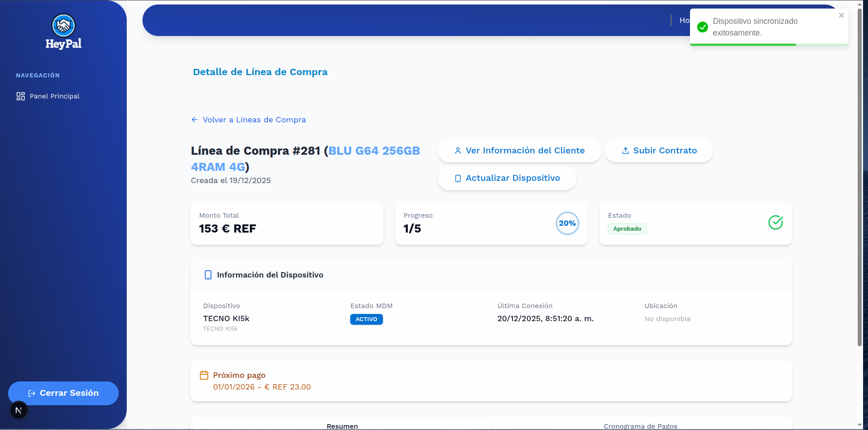
Task: Click the Subir Contrato button
Action: click(x=659, y=151)
